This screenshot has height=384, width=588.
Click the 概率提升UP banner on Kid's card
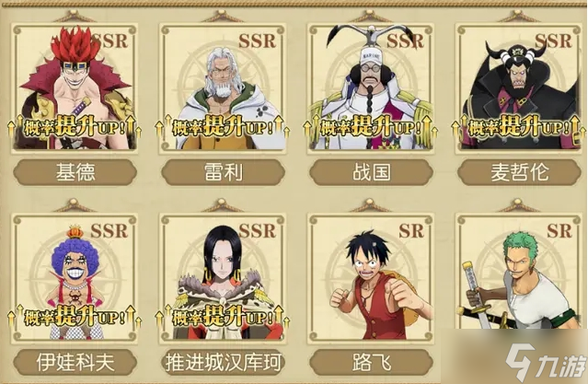click(x=75, y=127)
